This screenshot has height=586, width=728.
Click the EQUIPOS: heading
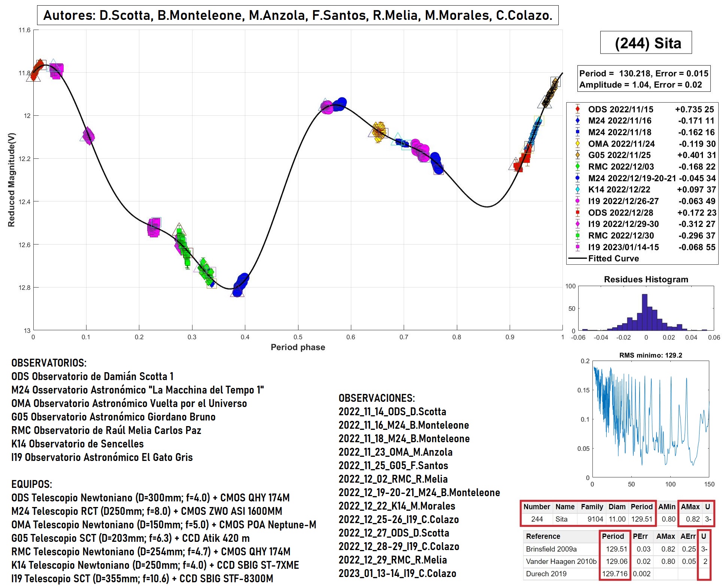point(32,484)
